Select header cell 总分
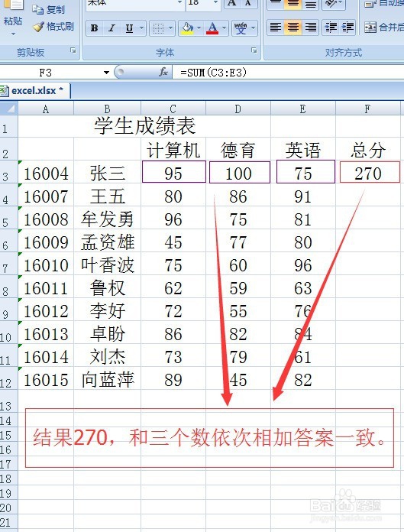This screenshot has width=404, height=532. pyautogui.click(x=368, y=150)
